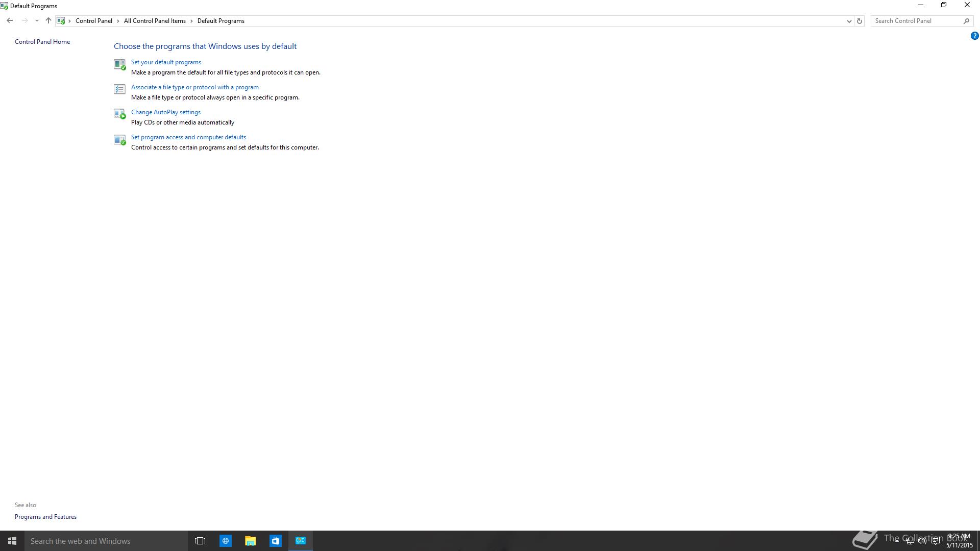Click the active Control Panel taskbar icon
The height and width of the screenshot is (551, 980).
pyautogui.click(x=301, y=541)
